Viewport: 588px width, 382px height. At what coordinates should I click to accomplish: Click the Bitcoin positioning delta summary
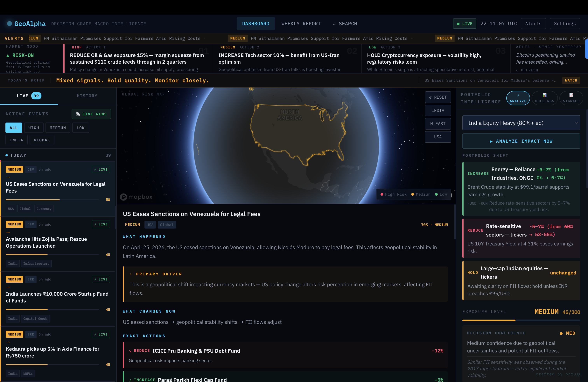tap(545, 58)
